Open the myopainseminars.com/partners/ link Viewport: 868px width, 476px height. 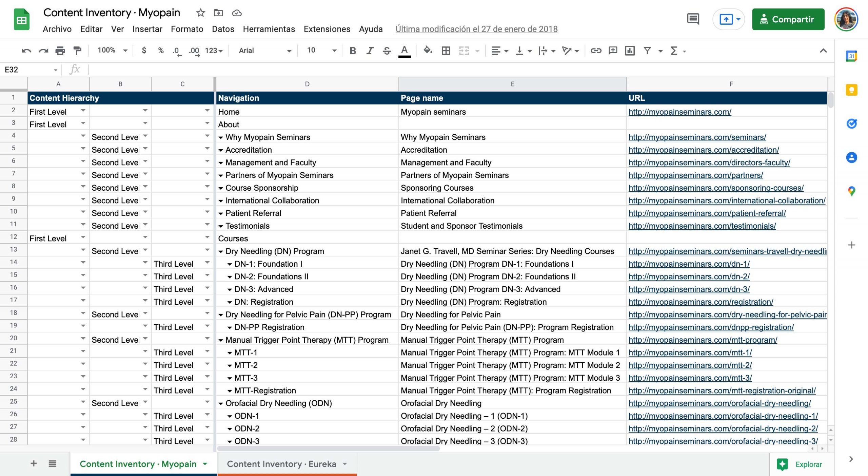pos(696,175)
